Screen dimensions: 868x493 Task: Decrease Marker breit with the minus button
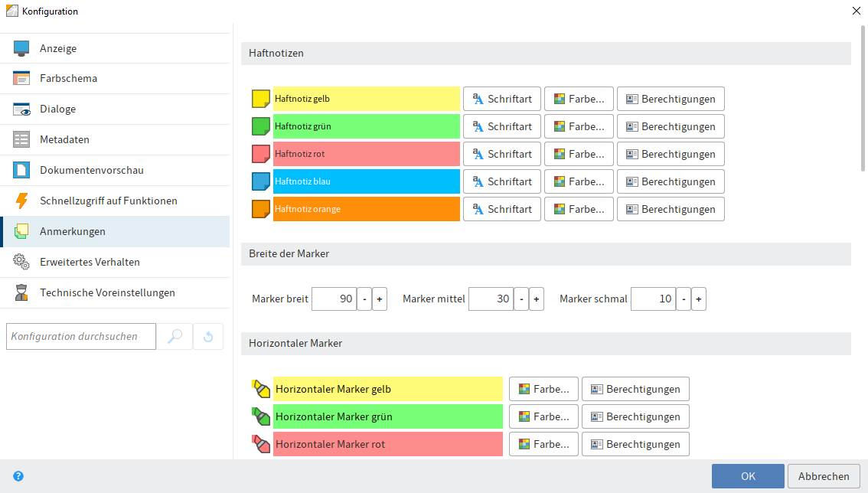pos(364,299)
